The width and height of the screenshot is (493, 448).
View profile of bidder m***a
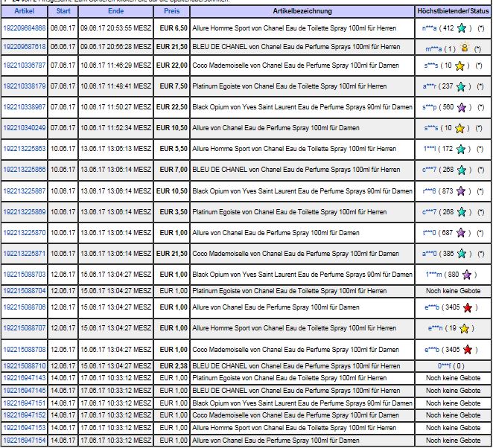(x=433, y=49)
